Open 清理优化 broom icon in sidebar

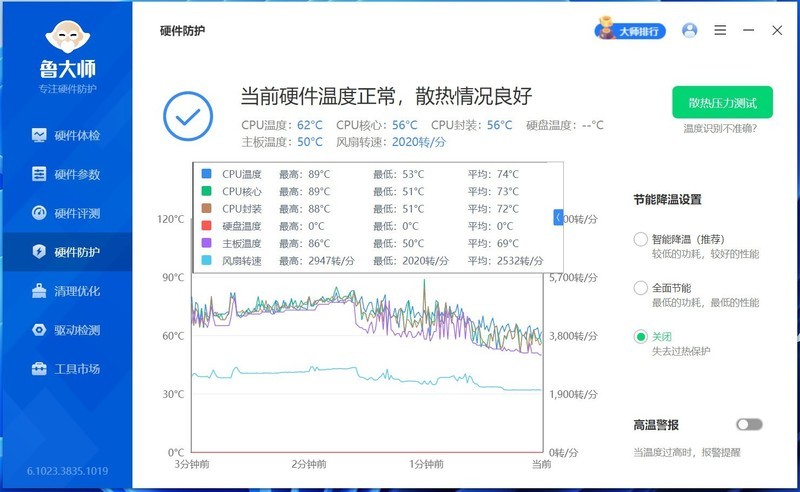click(x=39, y=290)
